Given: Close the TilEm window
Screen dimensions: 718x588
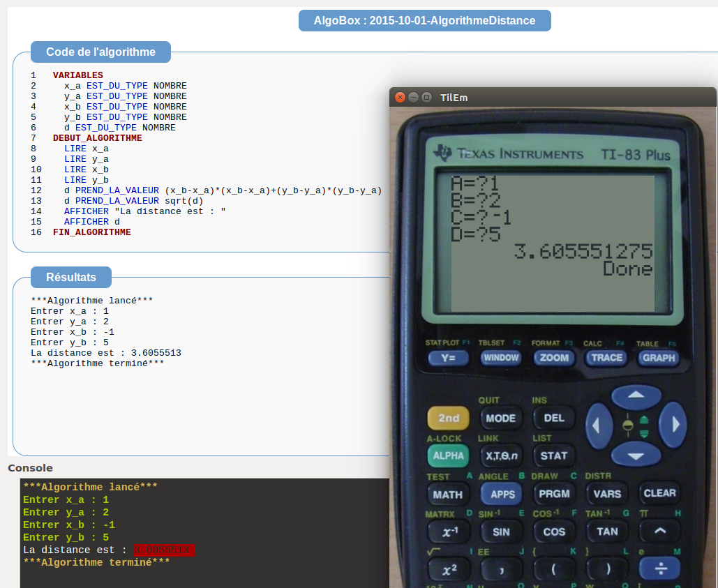Looking at the screenshot, I should coord(400,98).
